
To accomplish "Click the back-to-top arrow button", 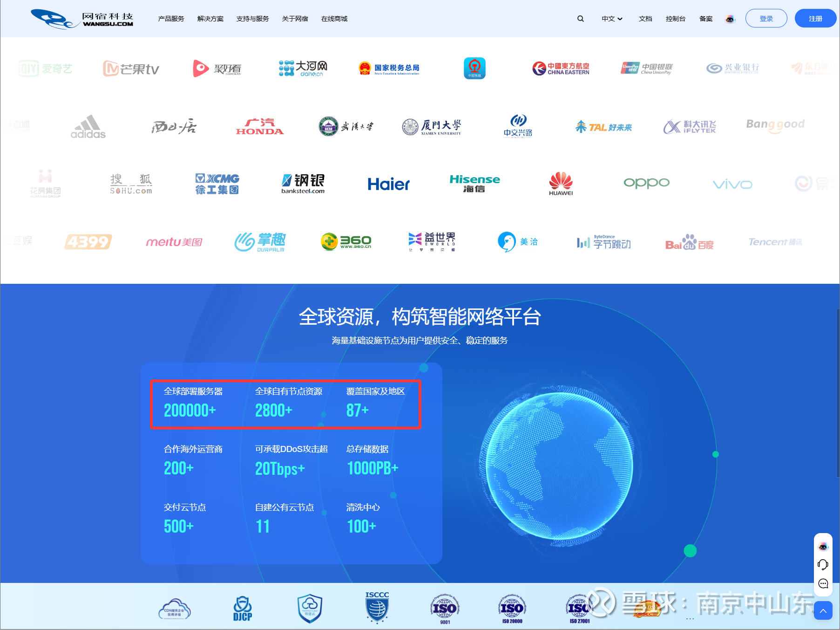I will point(823,610).
